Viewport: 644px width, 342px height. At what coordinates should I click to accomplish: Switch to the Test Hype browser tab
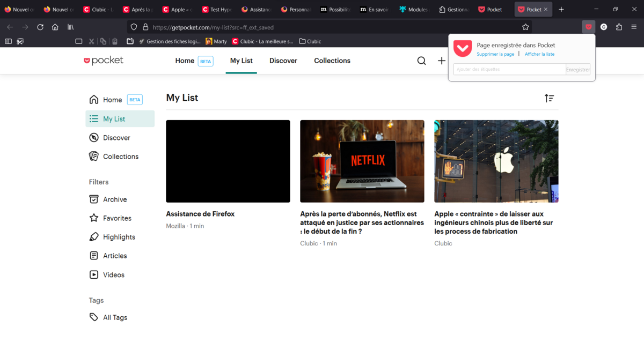(217, 10)
